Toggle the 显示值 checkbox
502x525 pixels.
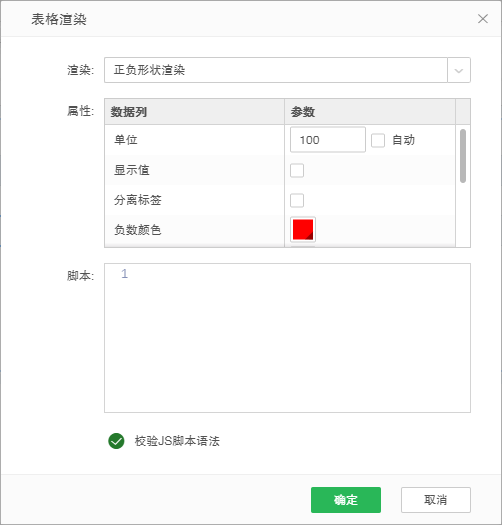(x=297, y=170)
